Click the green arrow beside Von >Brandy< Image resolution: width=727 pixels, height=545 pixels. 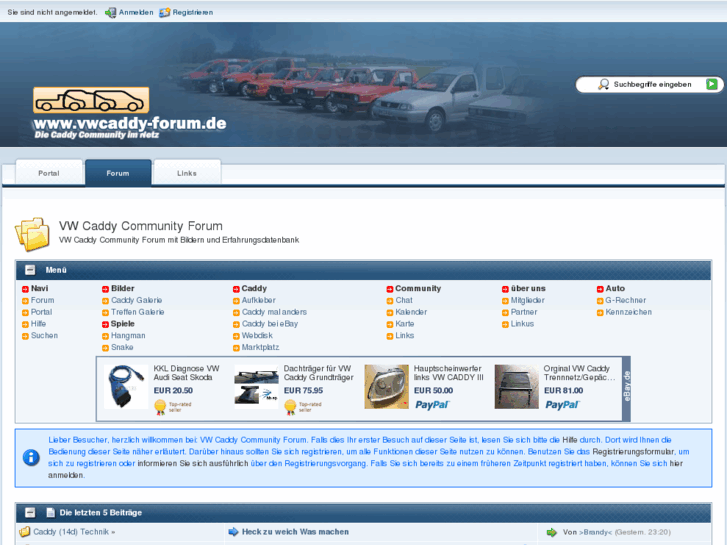[552, 532]
